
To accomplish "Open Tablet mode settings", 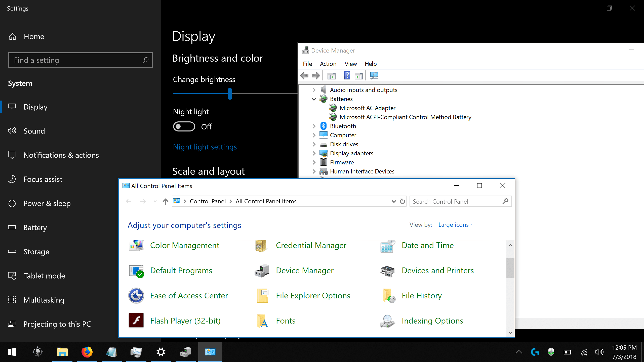I will point(44,276).
